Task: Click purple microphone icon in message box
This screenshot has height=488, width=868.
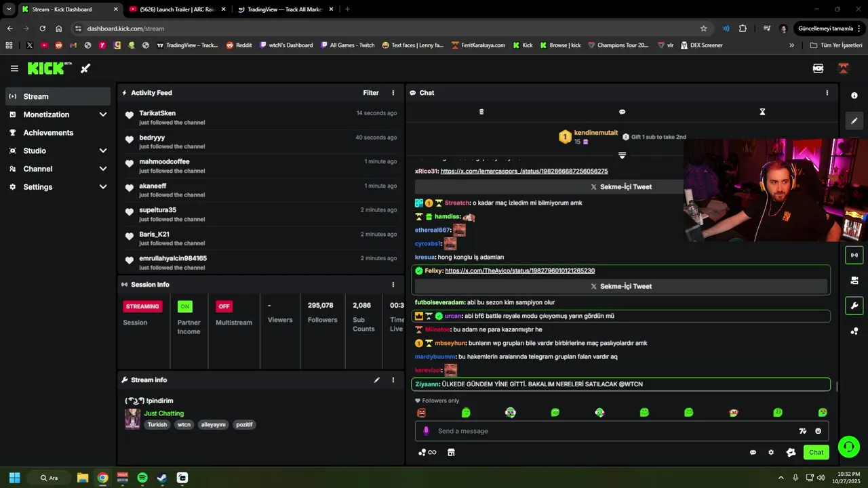Action: point(426,431)
